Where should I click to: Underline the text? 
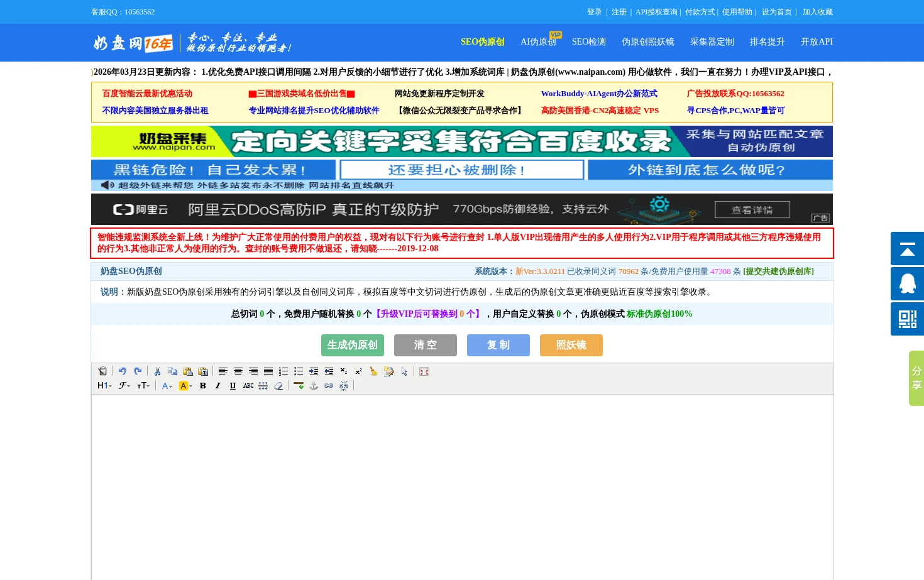233,386
